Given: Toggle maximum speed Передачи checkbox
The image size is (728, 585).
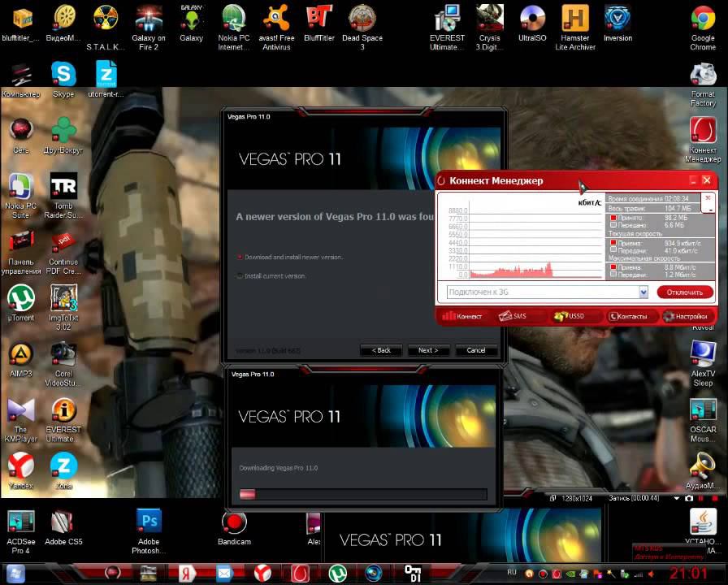Looking at the screenshot, I should click(613, 275).
